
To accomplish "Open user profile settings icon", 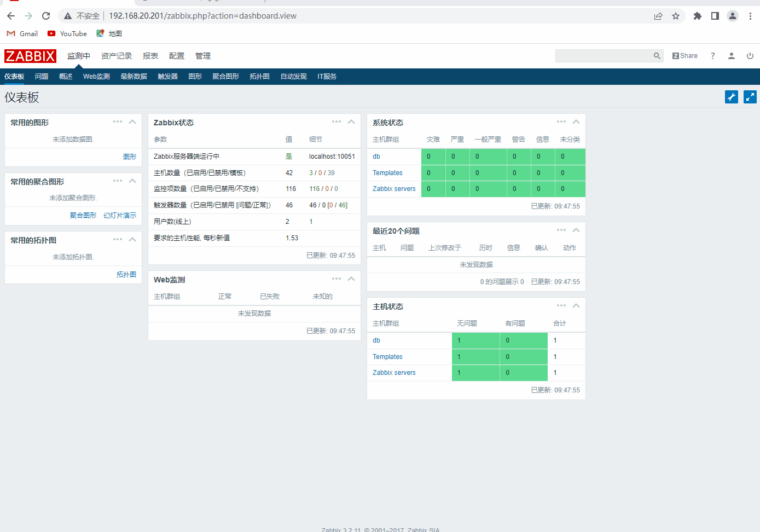I will coord(732,55).
